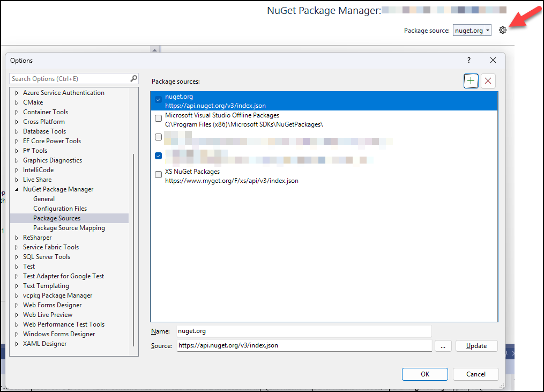Close the Options dialog with the X icon
This screenshot has height=392, width=544.
[x=493, y=60]
